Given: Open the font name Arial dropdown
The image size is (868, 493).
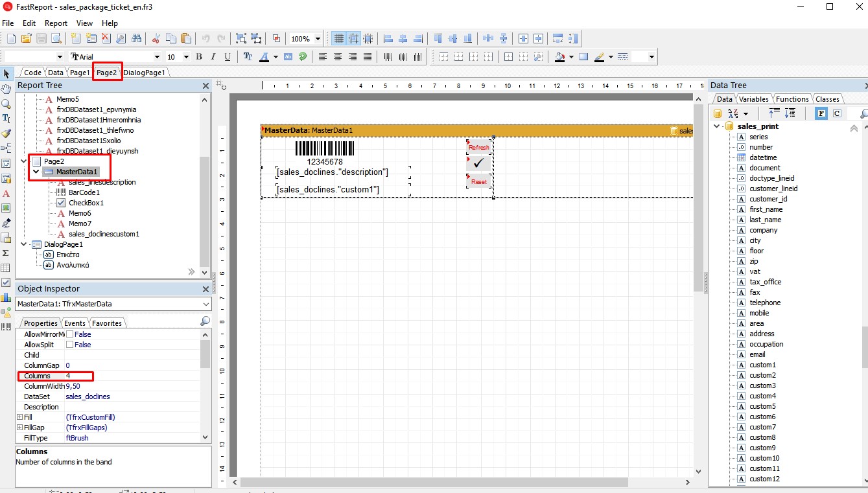Looking at the screenshot, I should pyautogui.click(x=156, y=57).
